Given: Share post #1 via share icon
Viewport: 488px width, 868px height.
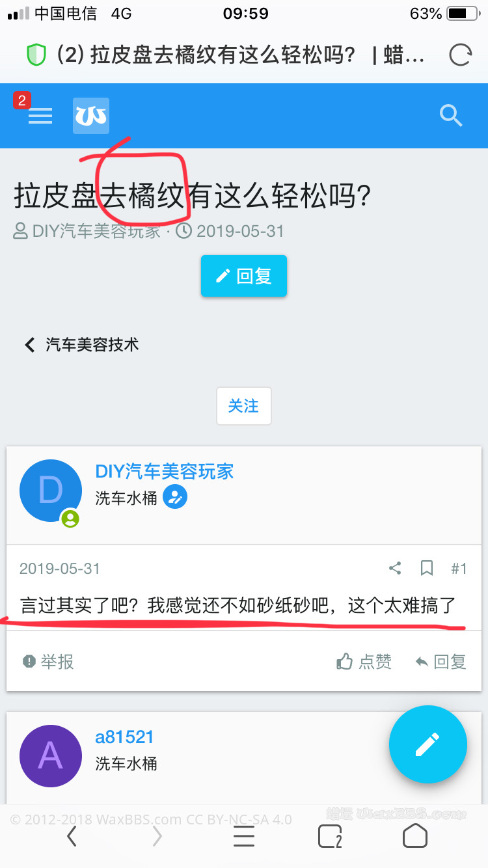Looking at the screenshot, I should pos(395,568).
